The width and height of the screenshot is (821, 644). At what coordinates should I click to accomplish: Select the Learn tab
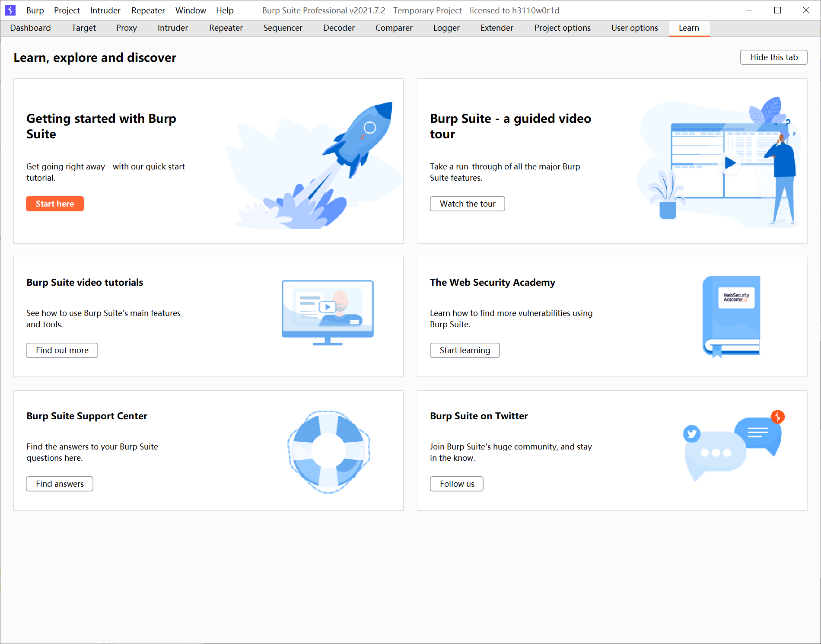[x=689, y=28]
